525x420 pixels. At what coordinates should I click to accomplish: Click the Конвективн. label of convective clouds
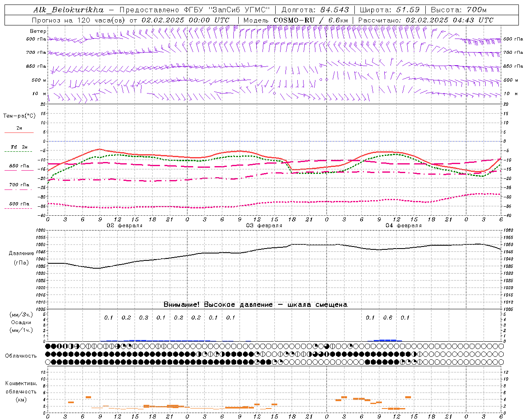pos(21,383)
